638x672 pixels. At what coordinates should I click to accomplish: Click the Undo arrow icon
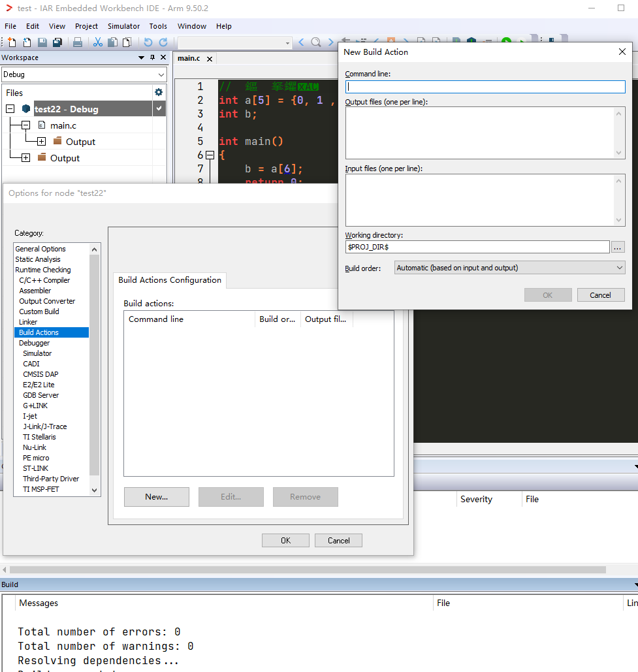point(148,42)
